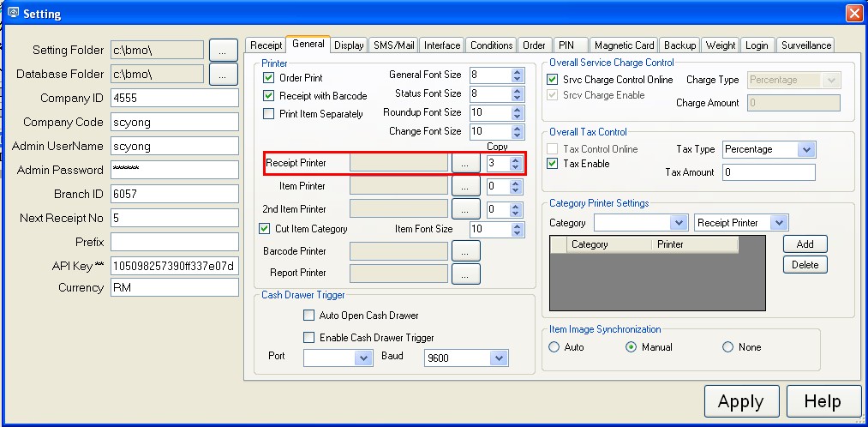This screenshot has width=868, height=427.
Task: Click the empty Prefix field
Action: tap(175, 242)
